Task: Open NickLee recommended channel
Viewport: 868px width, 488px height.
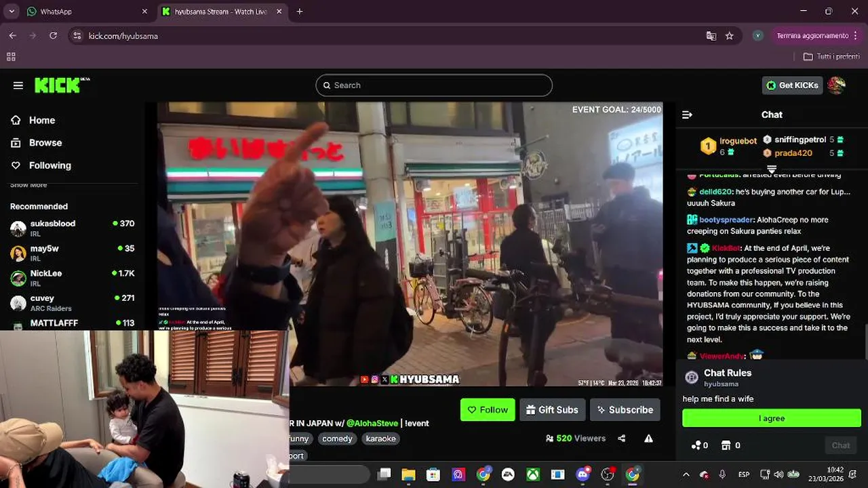Action: tap(73, 279)
